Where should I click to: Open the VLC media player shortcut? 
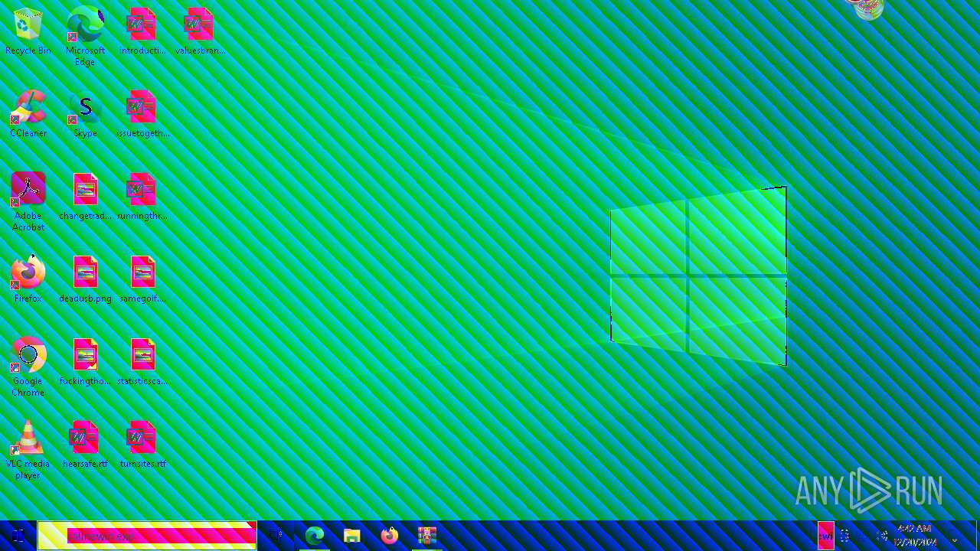[28, 449]
